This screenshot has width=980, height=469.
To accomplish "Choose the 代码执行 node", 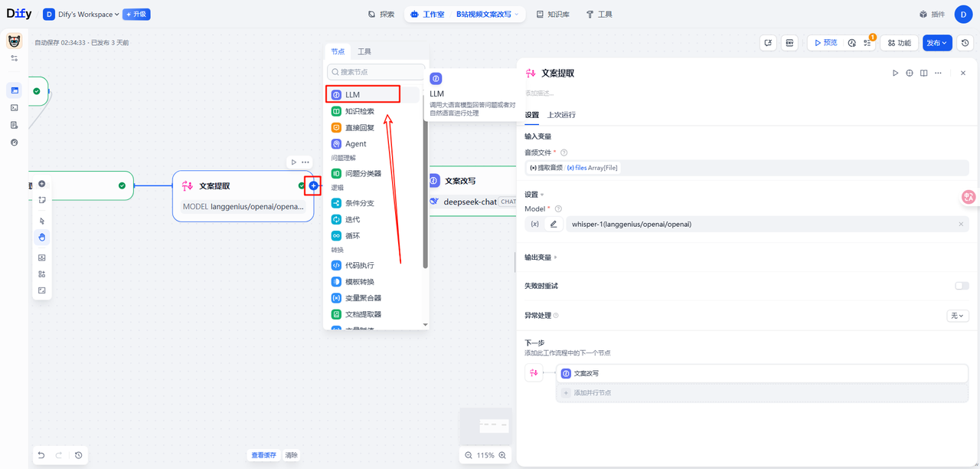I will pos(359,265).
